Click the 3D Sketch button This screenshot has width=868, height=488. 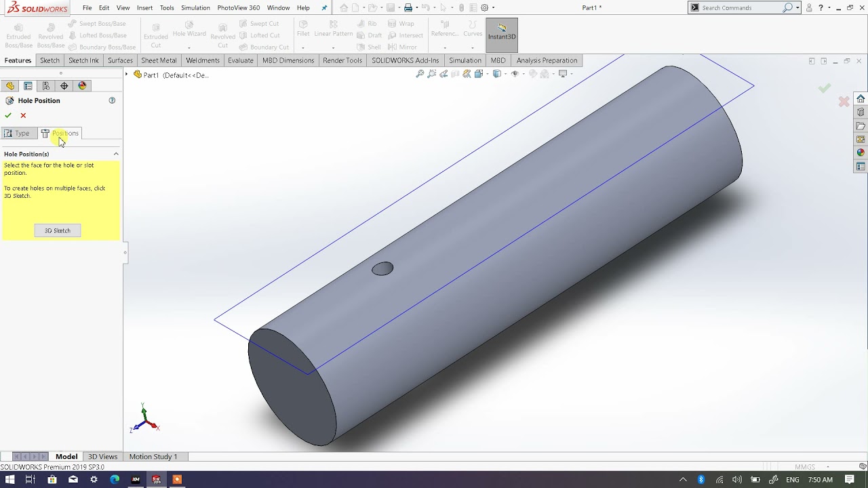(58, 230)
